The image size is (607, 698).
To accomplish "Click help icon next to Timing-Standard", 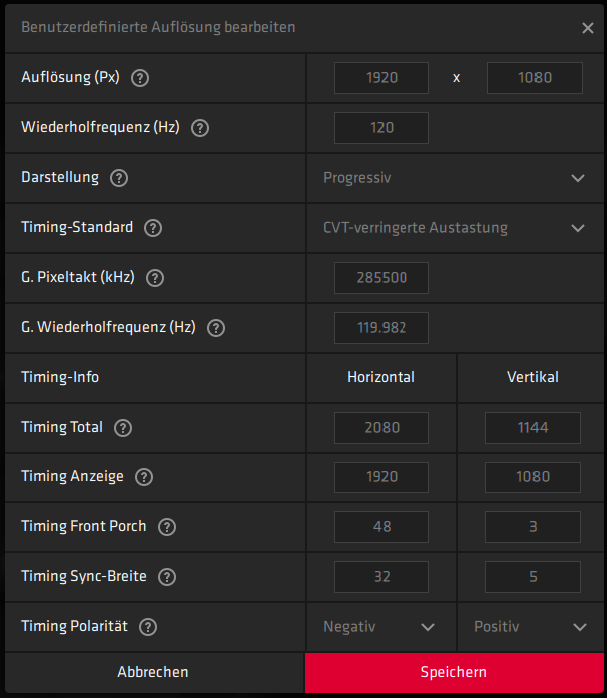I will (153, 228).
